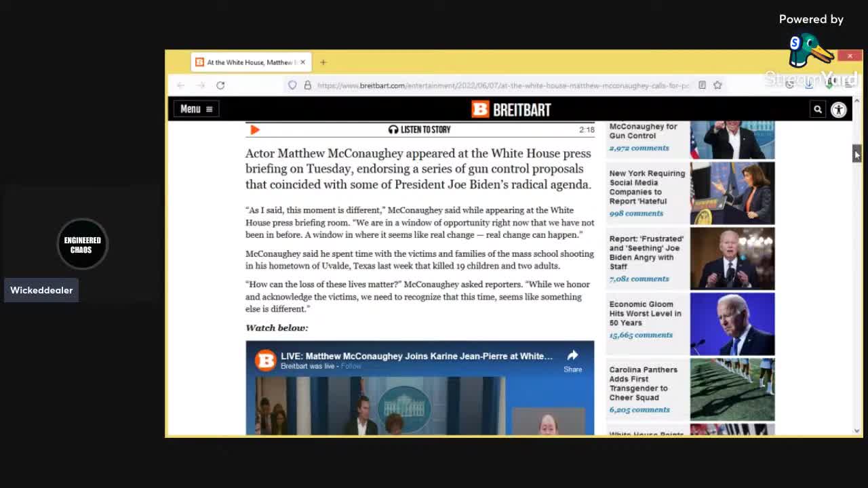Screen dimensions: 868x488
Task: Select the At the White House tab
Action: point(251,62)
